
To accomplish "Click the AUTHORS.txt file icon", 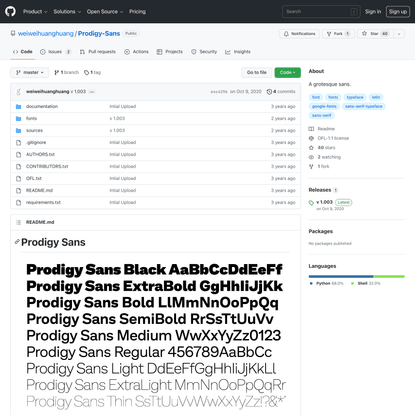I will (x=19, y=154).
